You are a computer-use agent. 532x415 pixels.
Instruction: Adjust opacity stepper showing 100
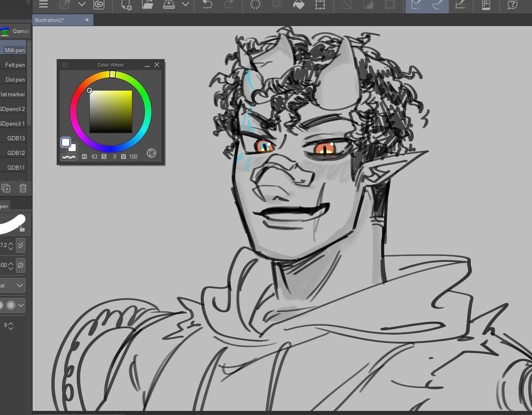tap(11, 265)
